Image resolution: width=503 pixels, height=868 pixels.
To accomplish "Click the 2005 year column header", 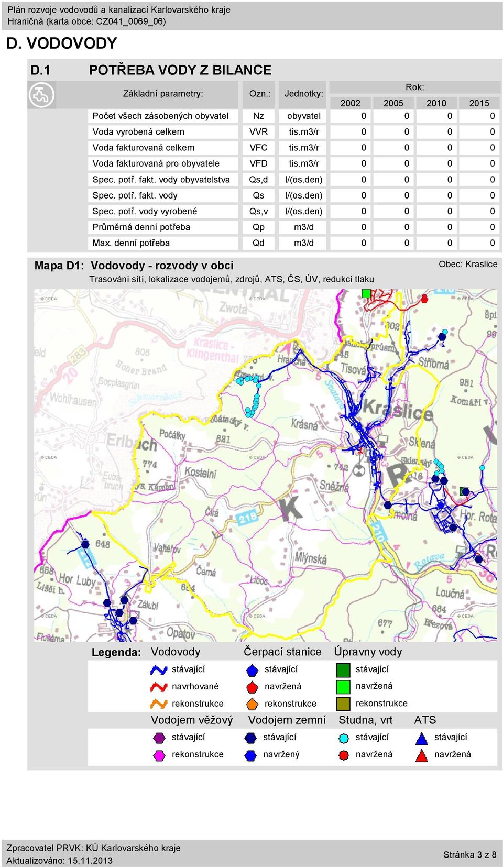I will pyautogui.click(x=393, y=103).
